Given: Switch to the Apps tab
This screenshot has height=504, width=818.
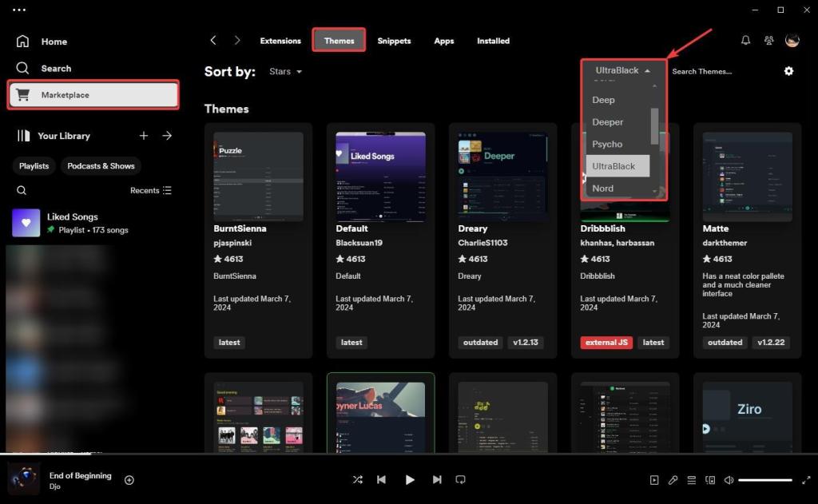Looking at the screenshot, I should click(x=444, y=41).
